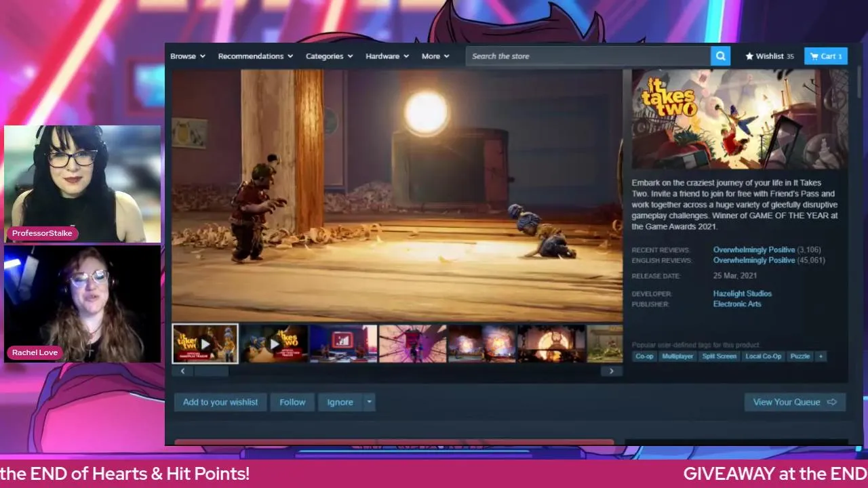868x488 pixels.
Task: Open the Hazelight Studios developer link
Action: tap(743, 293)
